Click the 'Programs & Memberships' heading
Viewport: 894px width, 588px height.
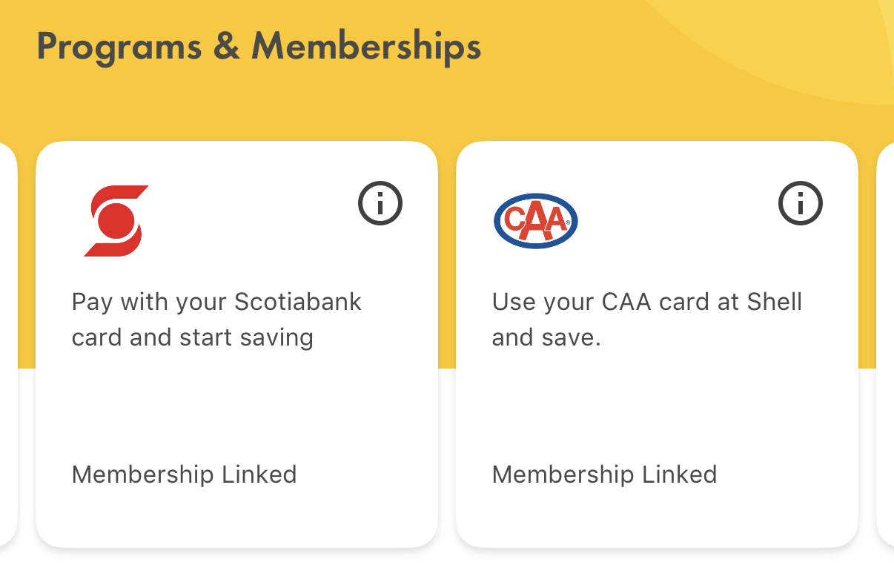(259, 47)
